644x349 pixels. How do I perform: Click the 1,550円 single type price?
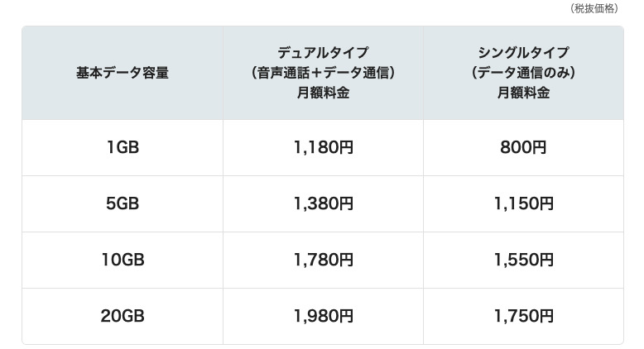pos(523,260)
